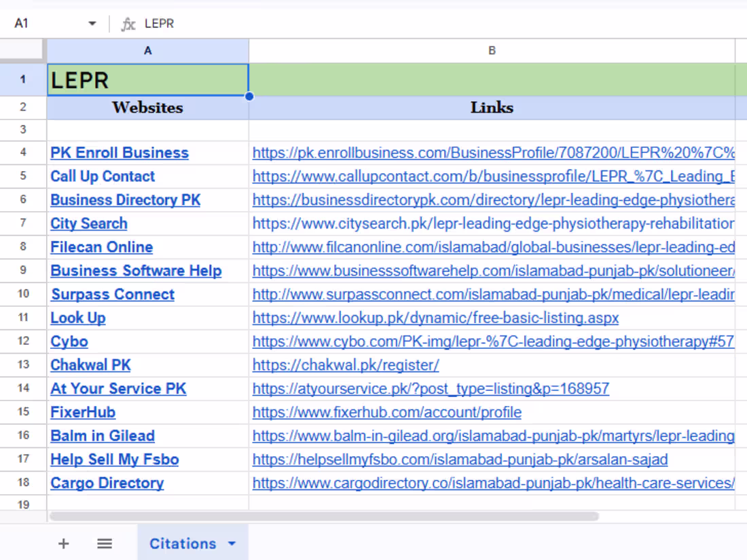747x560 pixels.
Task: Click the Balm in Gilead link
Action: click(x=102, y=436)
